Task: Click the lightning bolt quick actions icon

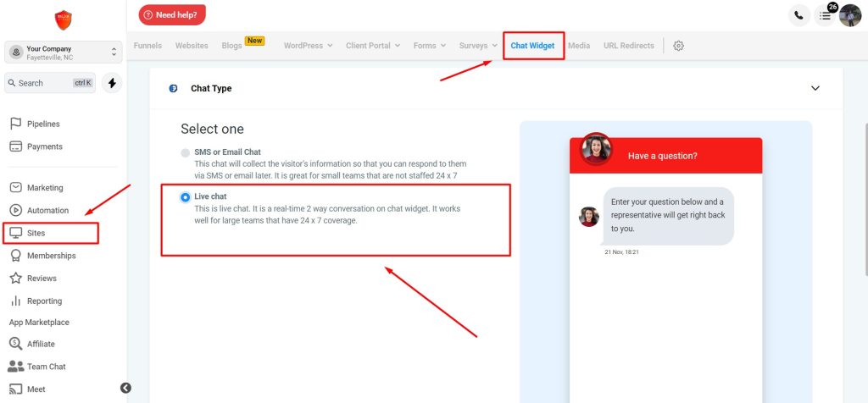Action: tap(112, 83)
